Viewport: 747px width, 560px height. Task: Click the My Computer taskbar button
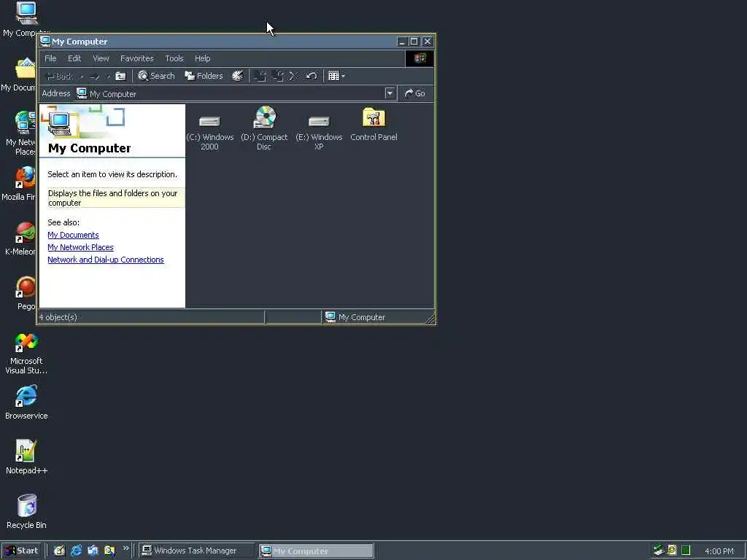coord(317,551)
